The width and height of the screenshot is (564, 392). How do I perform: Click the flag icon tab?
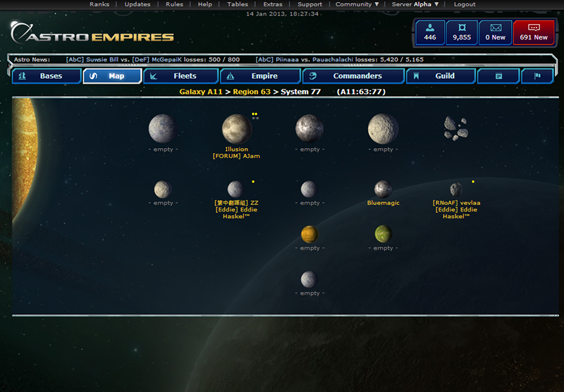click(x=537, y=76)
